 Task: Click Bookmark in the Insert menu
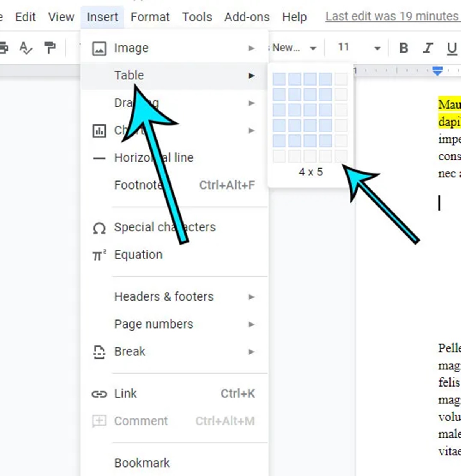[x=142, y=463]
